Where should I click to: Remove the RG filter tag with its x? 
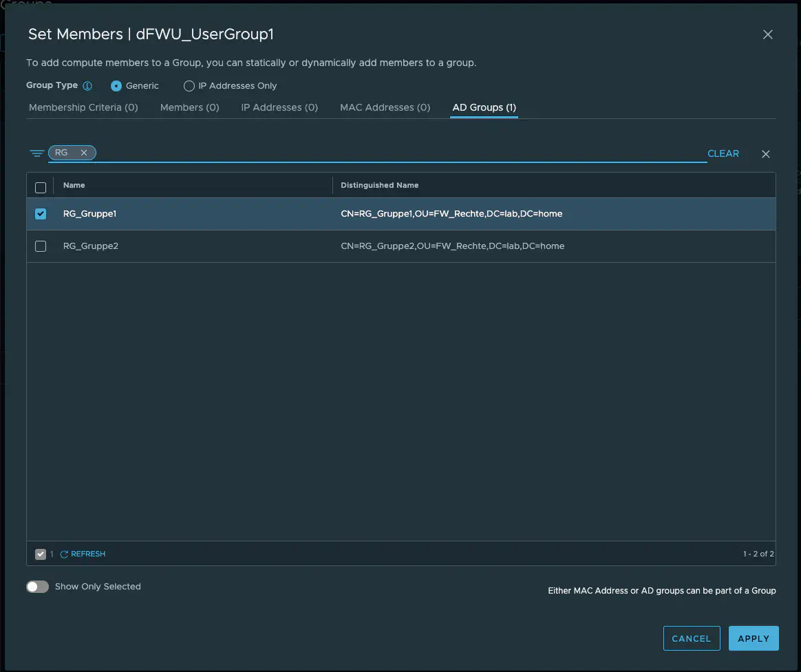tap(84, 153)
